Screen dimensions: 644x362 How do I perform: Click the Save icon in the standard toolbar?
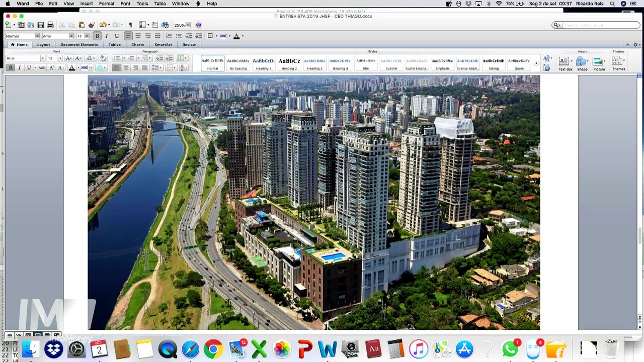click(x=40, y=25)
